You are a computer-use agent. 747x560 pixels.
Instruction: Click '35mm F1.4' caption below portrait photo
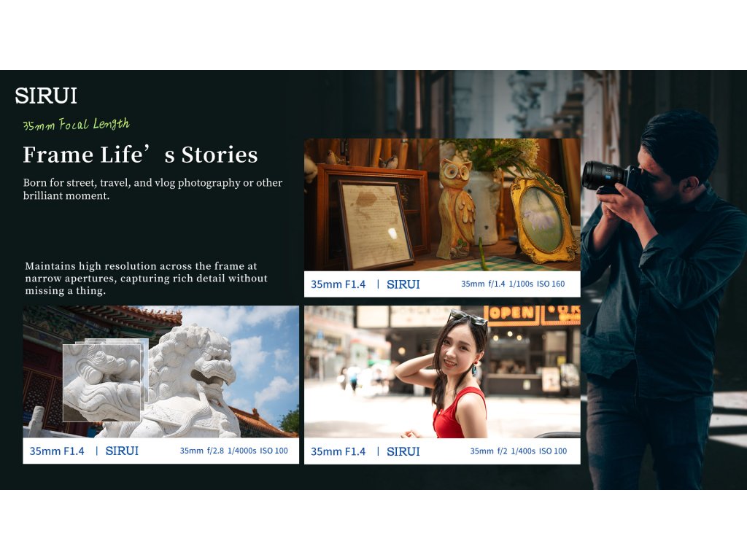(x=338, y=451)
